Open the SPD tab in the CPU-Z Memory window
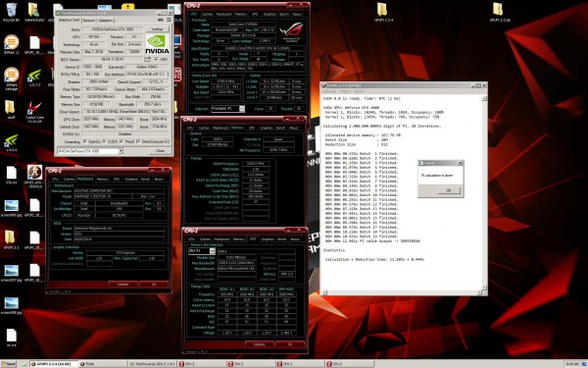 click(x=252, y=128)
